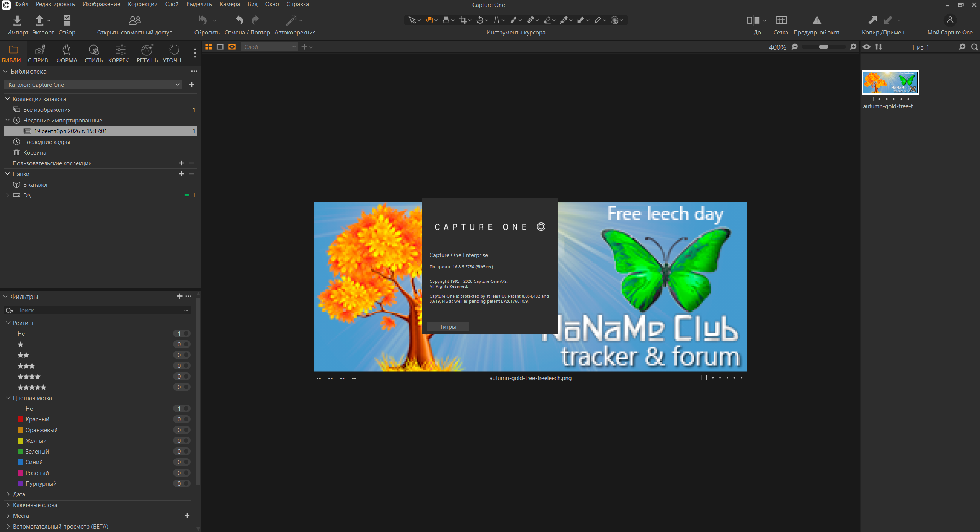Select the autumn-gold-tree thumbnail in browser

(x=890, y=82)
